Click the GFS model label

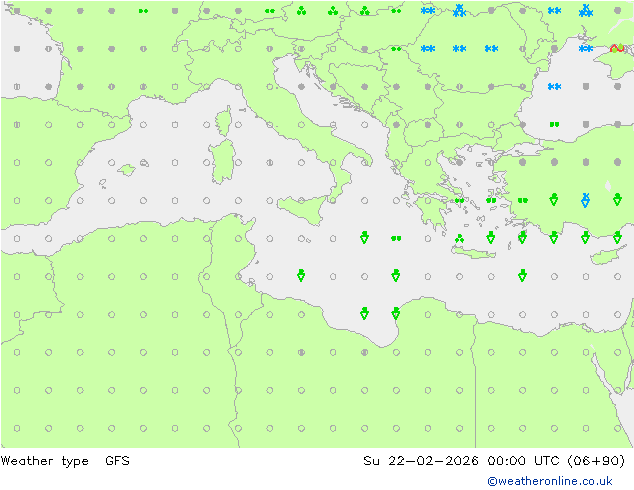[117, 461]
